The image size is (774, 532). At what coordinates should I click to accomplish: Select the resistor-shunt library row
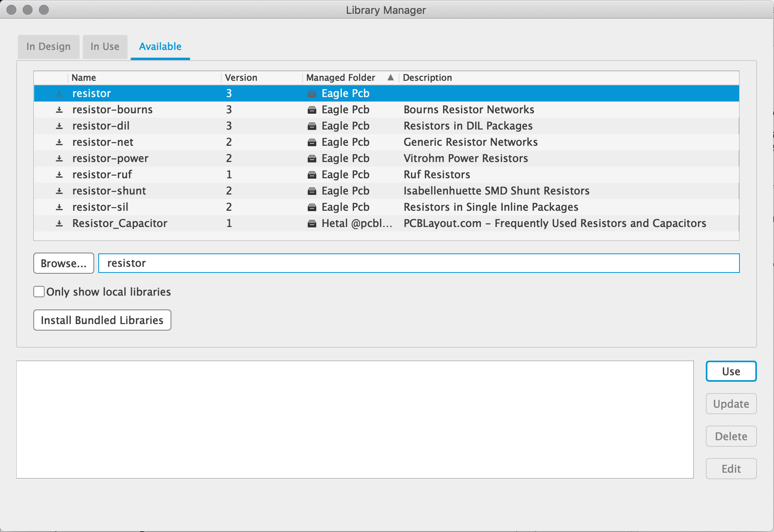[x=386, y=191]
